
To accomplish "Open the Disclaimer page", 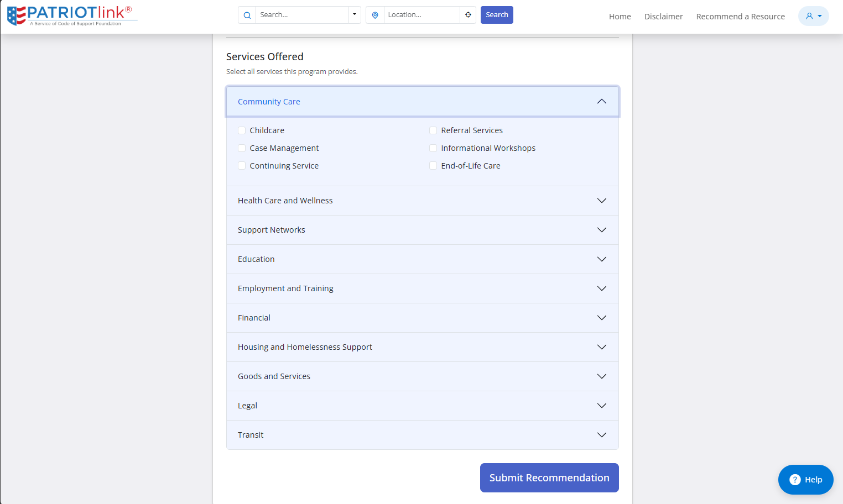I will [664, 17].
